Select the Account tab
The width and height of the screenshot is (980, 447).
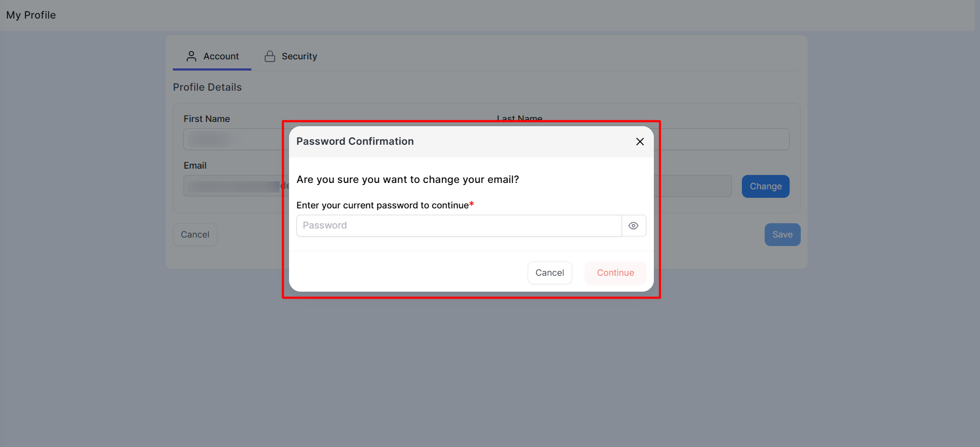click(212, 56)
